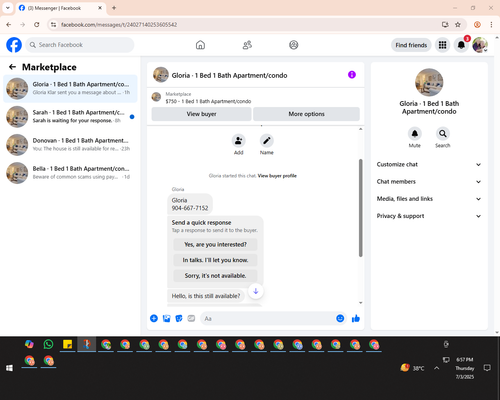Click the Home icon in top navigation
500x400 pixels.
point(200,45)
